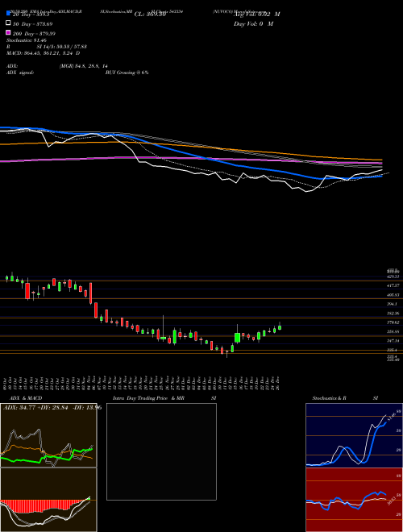Click the empty Intra Day Trading Price chart box
The width and height of the screenshot is (403, 532).
[161, 451]
